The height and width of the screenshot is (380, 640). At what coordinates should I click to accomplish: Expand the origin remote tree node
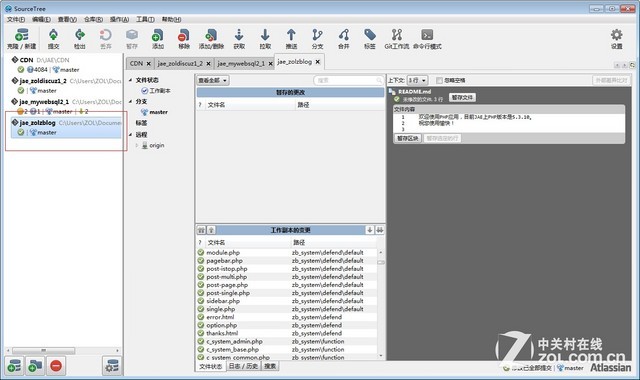point(137,145)
